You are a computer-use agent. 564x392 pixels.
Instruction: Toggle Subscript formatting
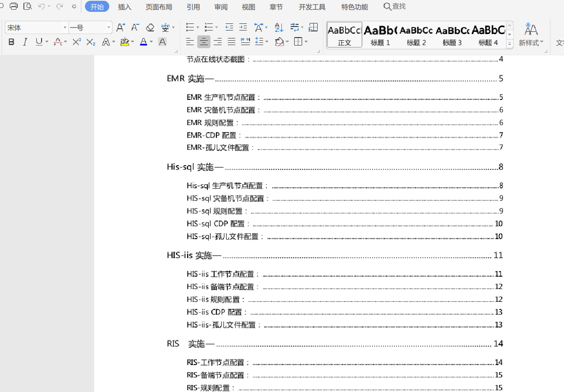point(91,42)
